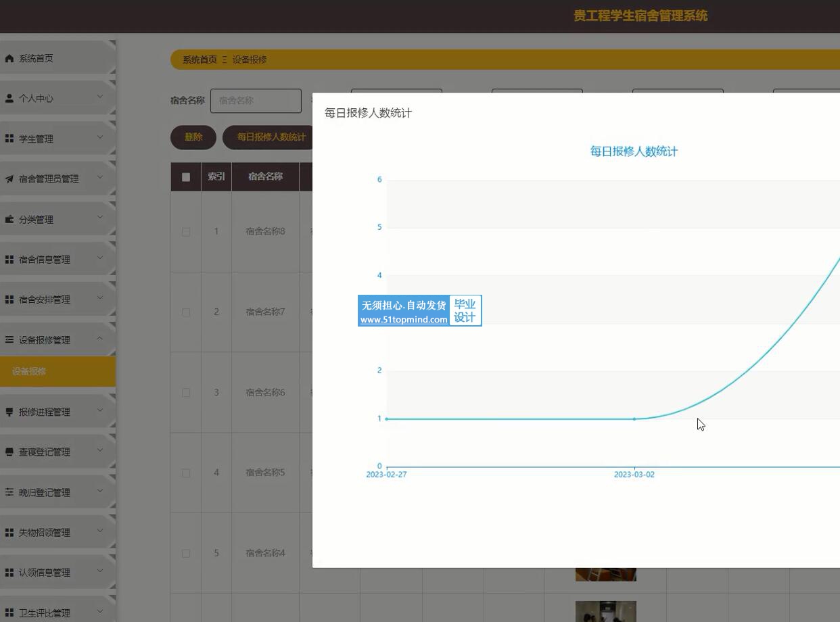Expand the 失物招领管理 menu chevron
The height and width of the screenshot is (622, 840).
[x=100, y=531]
